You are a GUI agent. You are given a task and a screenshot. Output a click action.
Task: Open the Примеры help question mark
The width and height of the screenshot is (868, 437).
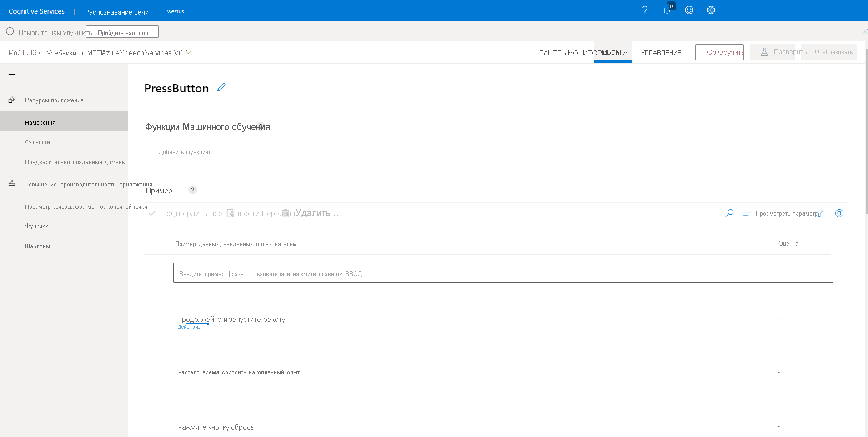click(193, 190)
